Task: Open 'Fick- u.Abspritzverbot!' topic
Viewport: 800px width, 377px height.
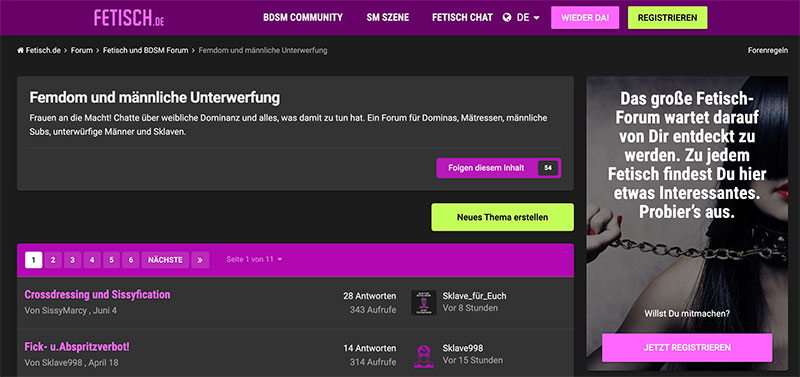Action: click(77, 347)
